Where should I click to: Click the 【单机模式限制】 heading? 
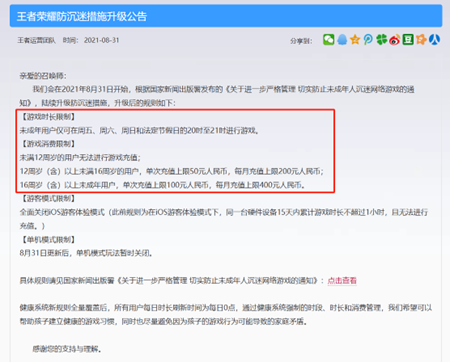pos(49,239)
